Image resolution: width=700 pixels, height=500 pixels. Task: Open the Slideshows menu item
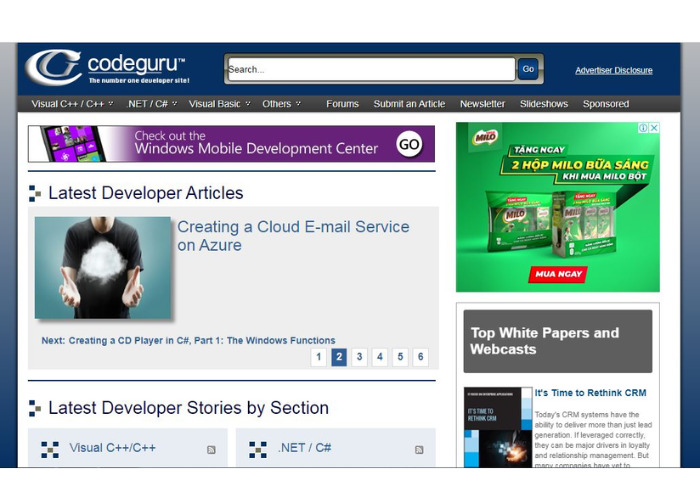tap(543, 104)
